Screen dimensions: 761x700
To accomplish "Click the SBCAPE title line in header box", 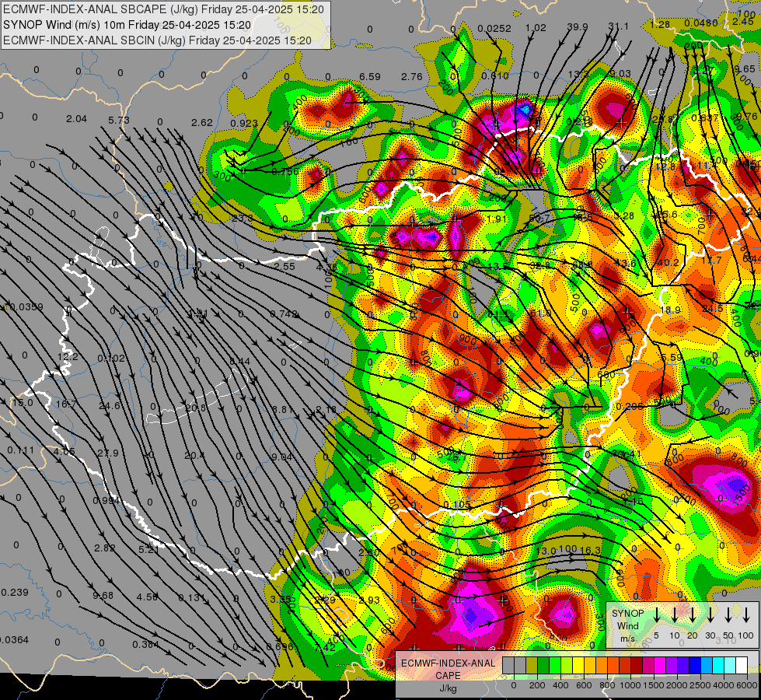I will tap(163, 9).
